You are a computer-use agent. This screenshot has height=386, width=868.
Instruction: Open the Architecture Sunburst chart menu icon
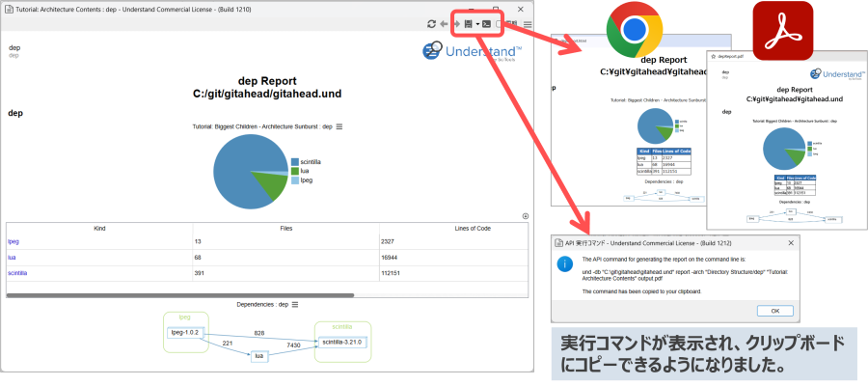click(x=339, y=126)
